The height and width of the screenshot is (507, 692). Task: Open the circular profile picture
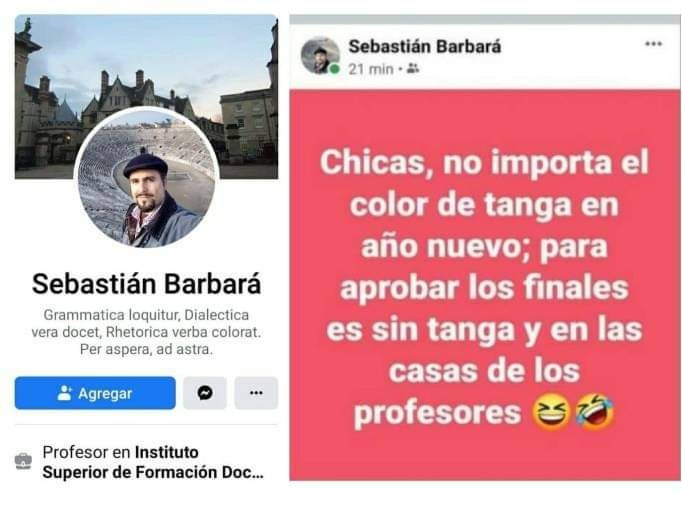(147, 177)
